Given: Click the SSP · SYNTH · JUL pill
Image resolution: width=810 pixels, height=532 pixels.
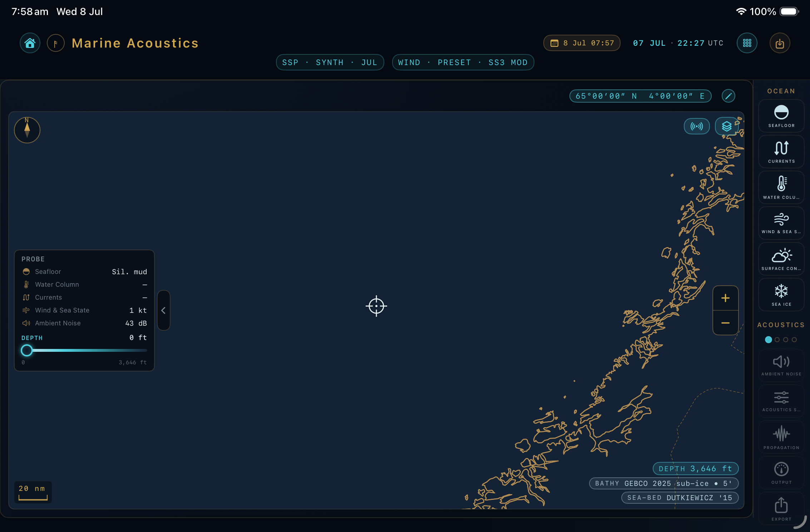Looking at the screenshot, I should pyautogui.click(x=330, y=63).
